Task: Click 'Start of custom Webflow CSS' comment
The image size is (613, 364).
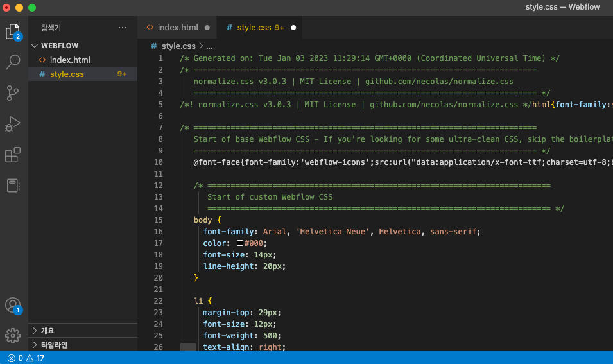Action: 270,197
